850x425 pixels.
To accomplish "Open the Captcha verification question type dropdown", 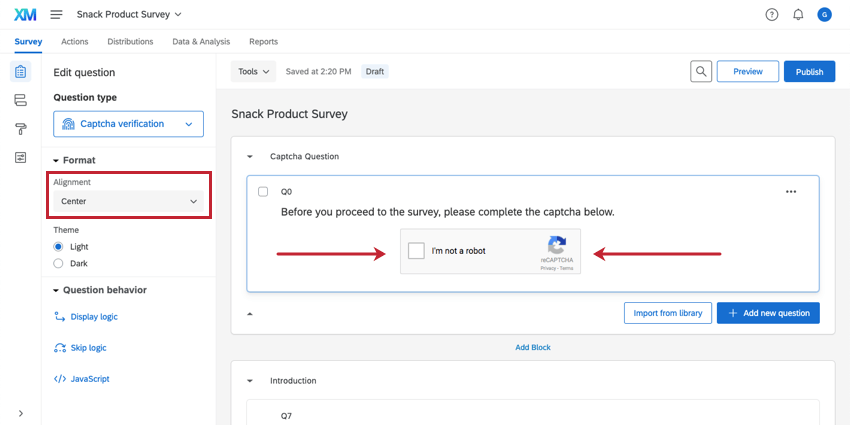I will [x=129, y=124].
